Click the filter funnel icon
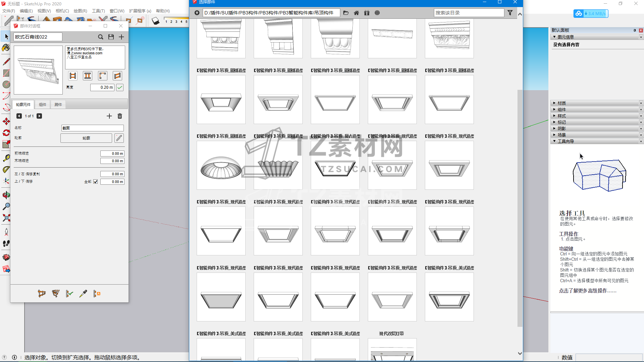This screenshot has width=644, height=362. click(x=510, y=13)
